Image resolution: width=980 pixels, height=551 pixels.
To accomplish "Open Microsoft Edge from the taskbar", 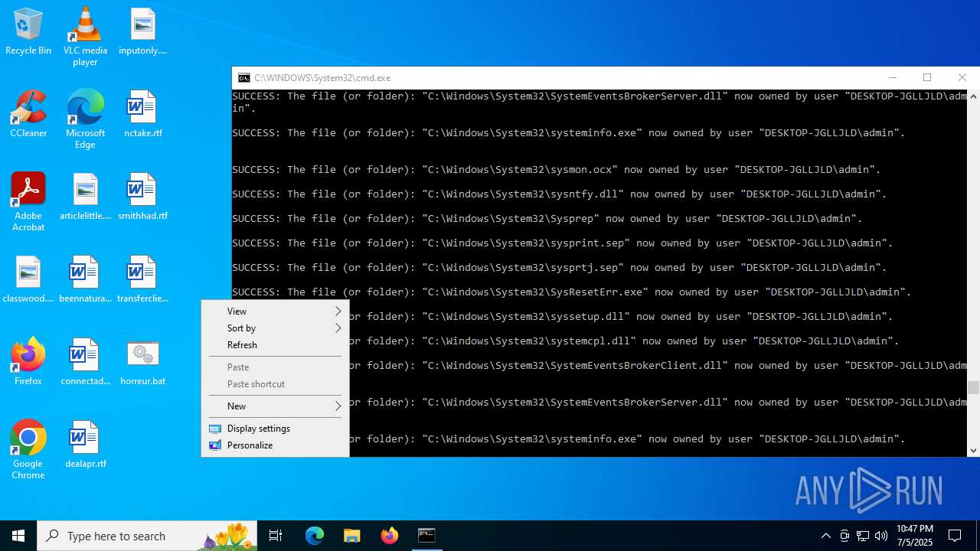I will tap(315, 536).
